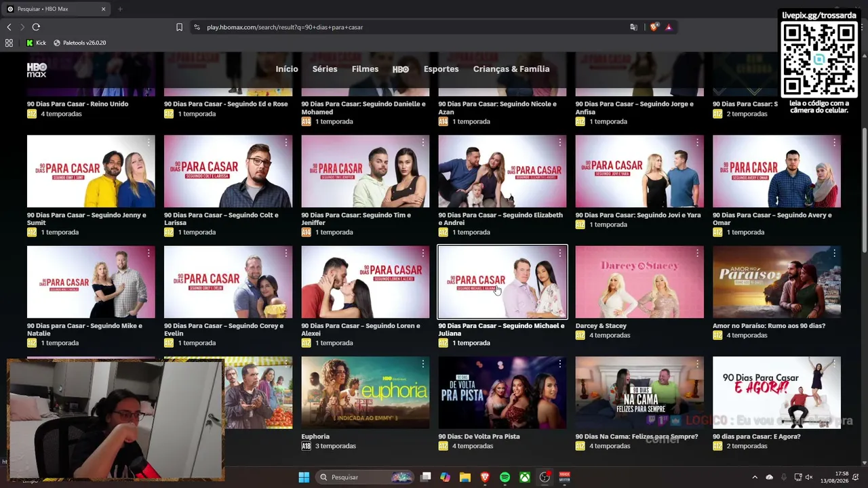Switch to OBS Studio in the taskbar
868x488 pixels.
point(545,477)
